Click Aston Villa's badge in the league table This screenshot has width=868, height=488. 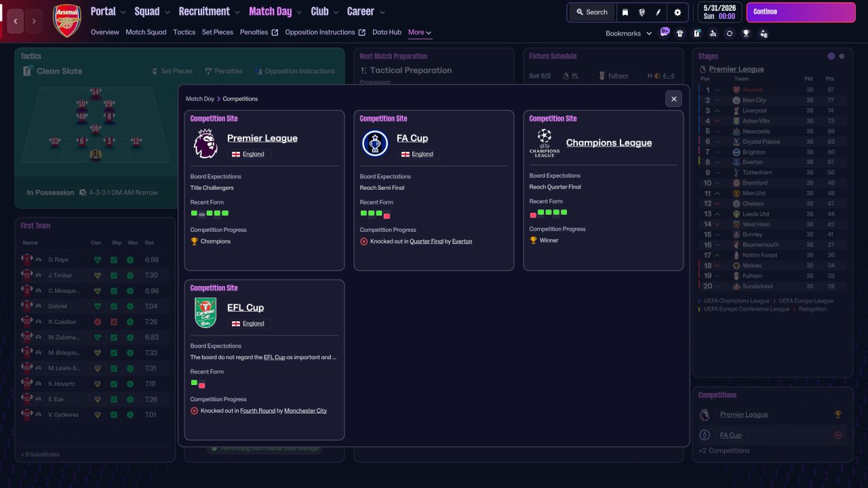point(737,121)
